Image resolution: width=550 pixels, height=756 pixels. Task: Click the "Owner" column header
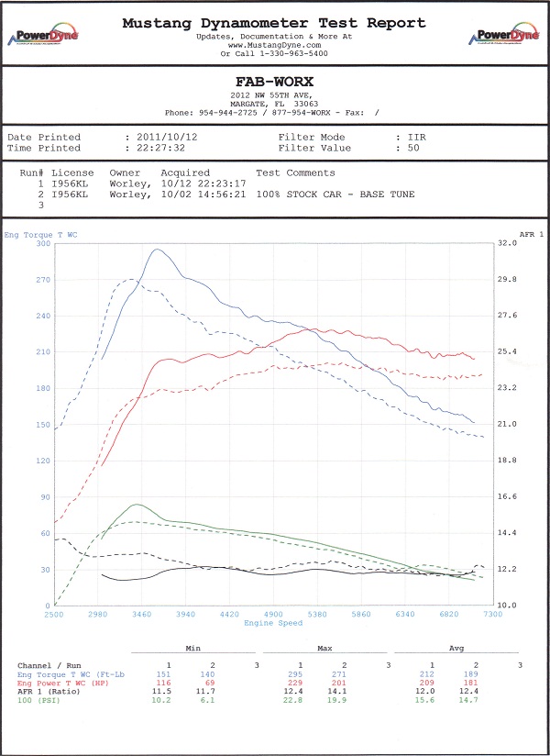point(125,173)
